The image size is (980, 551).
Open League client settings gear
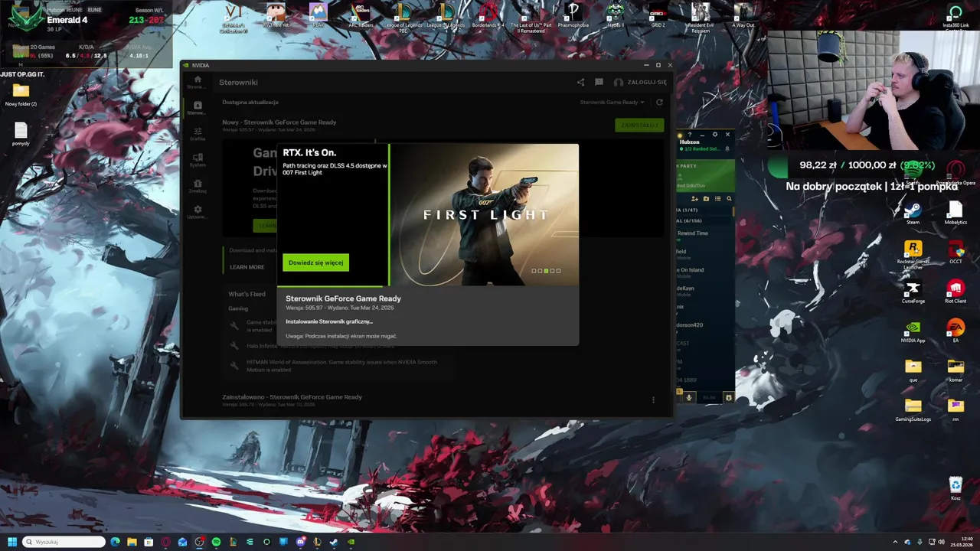click(715, 135)
